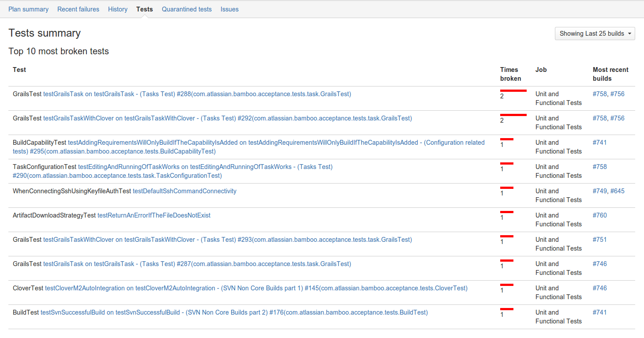Open testDefaultSshCommandConnectivity test link
Viewport: 644px width, 338px height.
click(x=184, y=191)
